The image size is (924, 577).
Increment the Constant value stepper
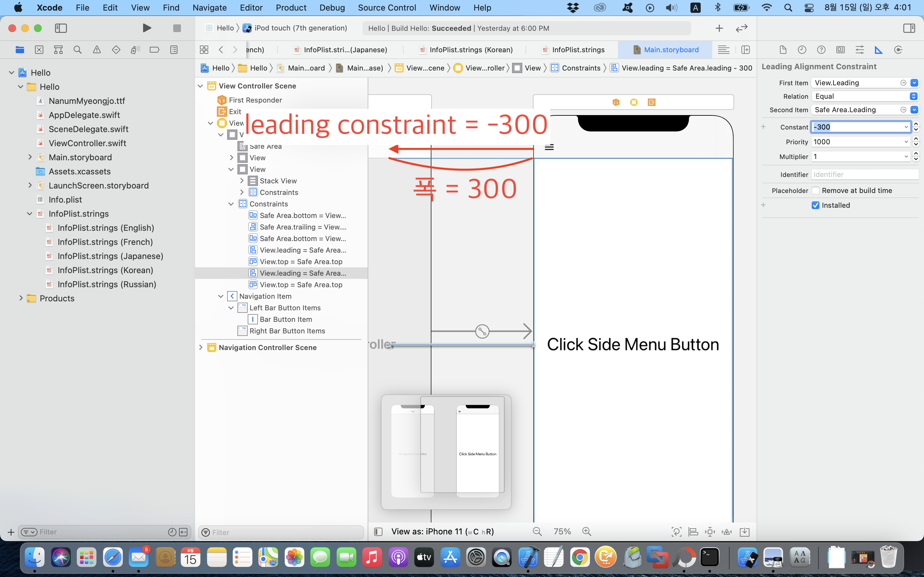(x=916, y=124)
